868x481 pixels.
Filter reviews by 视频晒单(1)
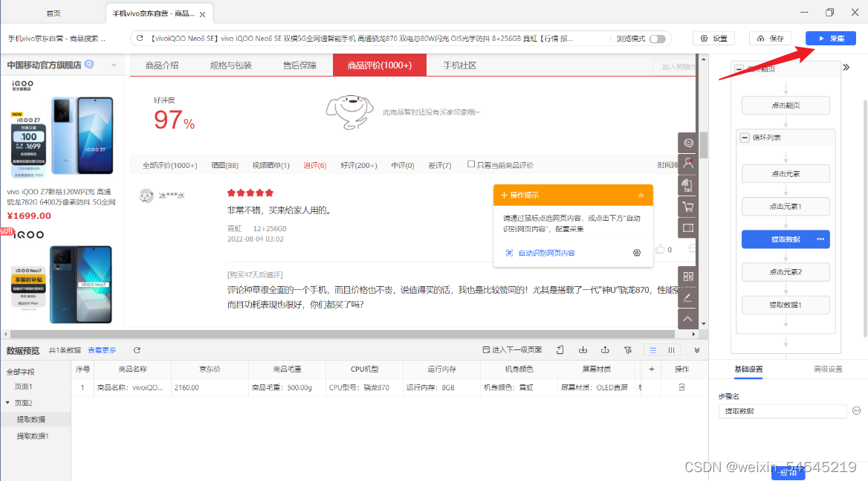271,166
